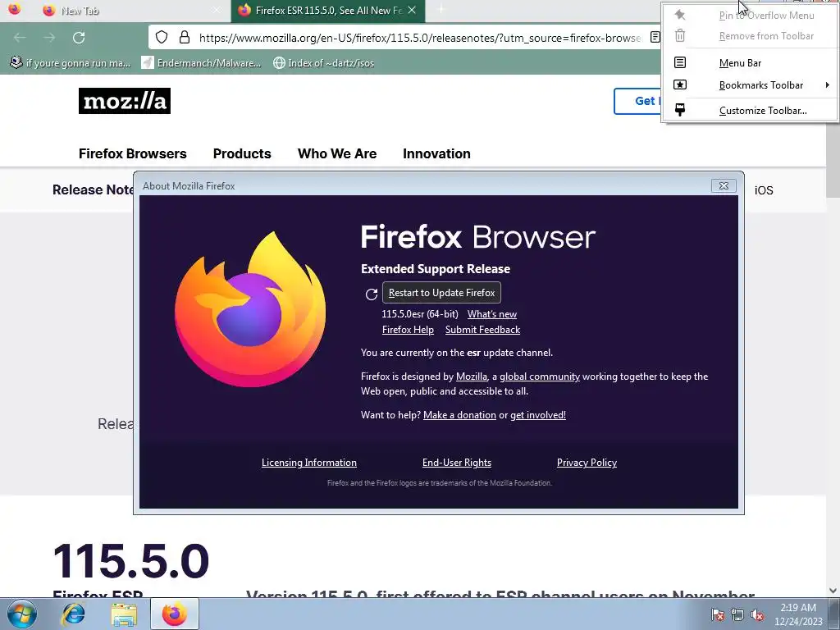Viewport: 840px width, 630px height.
Task: Click the back arrow navigation button
Action: coord(20,38)
